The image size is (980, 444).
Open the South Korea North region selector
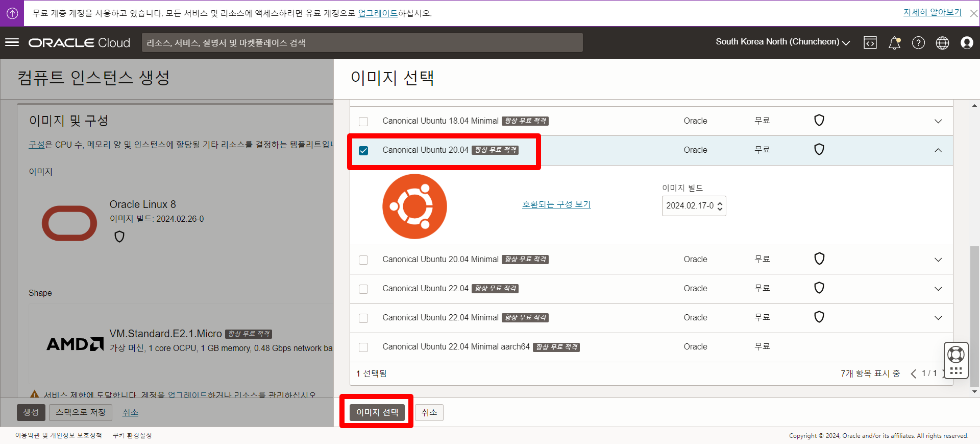782,42
